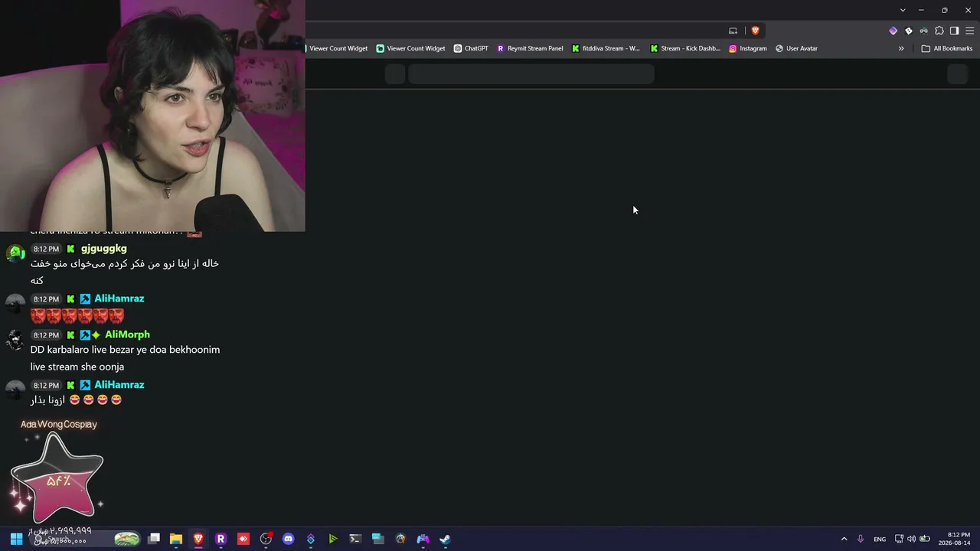Open the Terminal from the taskbar
The height and width of the screenshot is (551, 980).
(x=355, y=539)
